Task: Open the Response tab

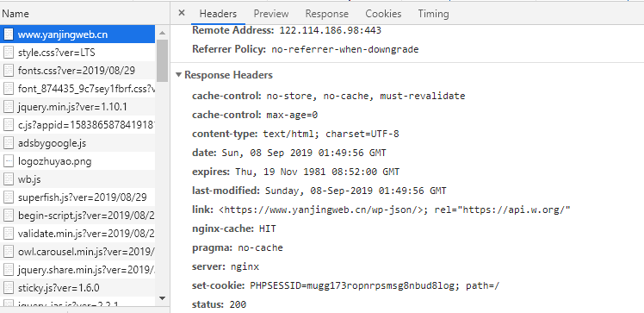Action: click(x=327, y=14)
